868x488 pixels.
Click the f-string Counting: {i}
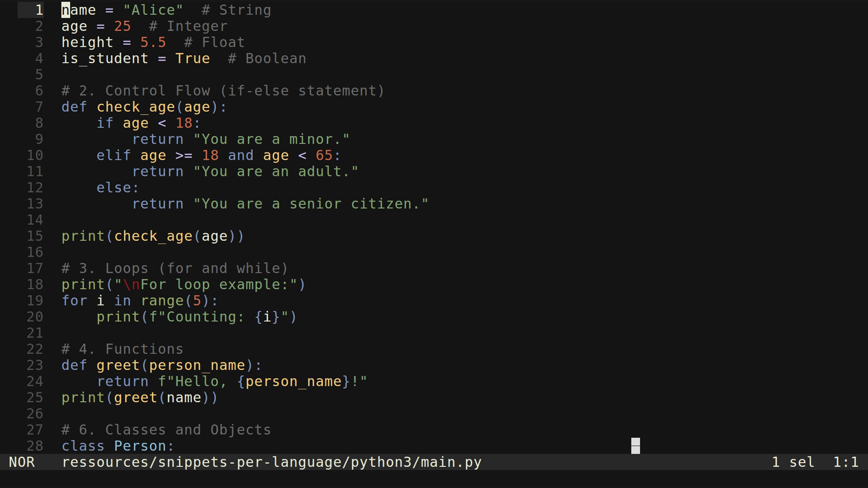217,317
